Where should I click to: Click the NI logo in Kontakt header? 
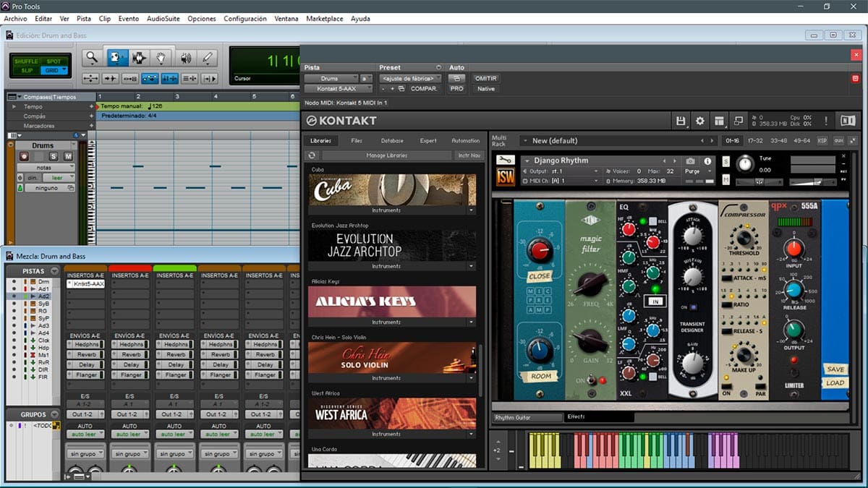[x=848, y=121]
